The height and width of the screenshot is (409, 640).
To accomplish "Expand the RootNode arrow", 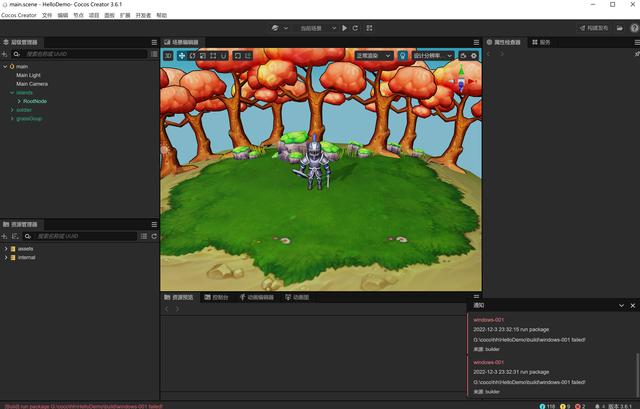I will click(19, 101).
